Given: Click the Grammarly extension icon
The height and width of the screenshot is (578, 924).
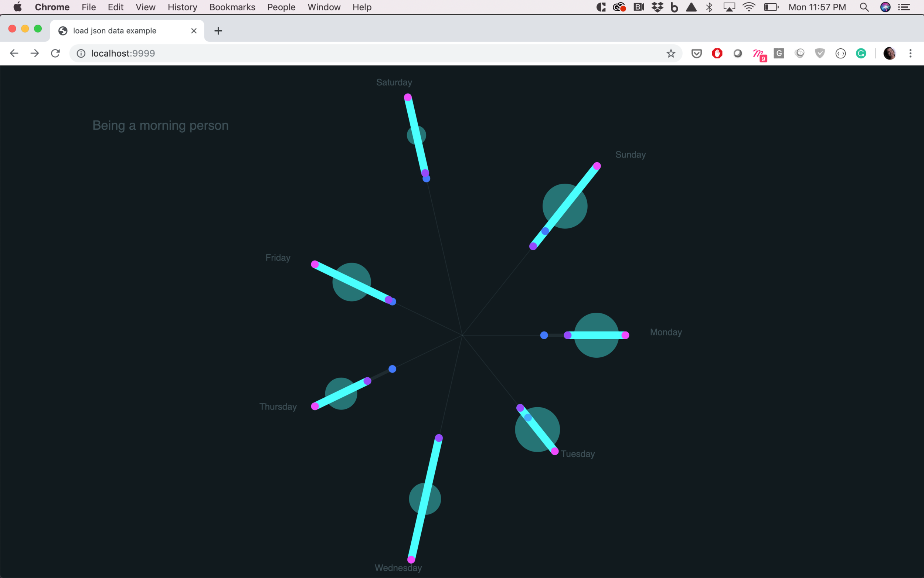Looking at the screenshot, I should tap(860, 53).
